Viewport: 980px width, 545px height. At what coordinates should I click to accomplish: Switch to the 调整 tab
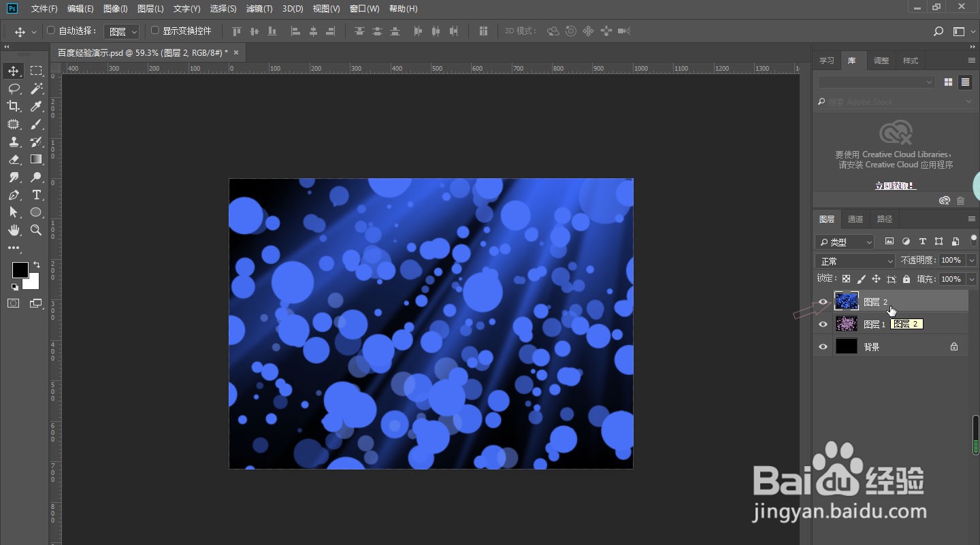(881, 61)
